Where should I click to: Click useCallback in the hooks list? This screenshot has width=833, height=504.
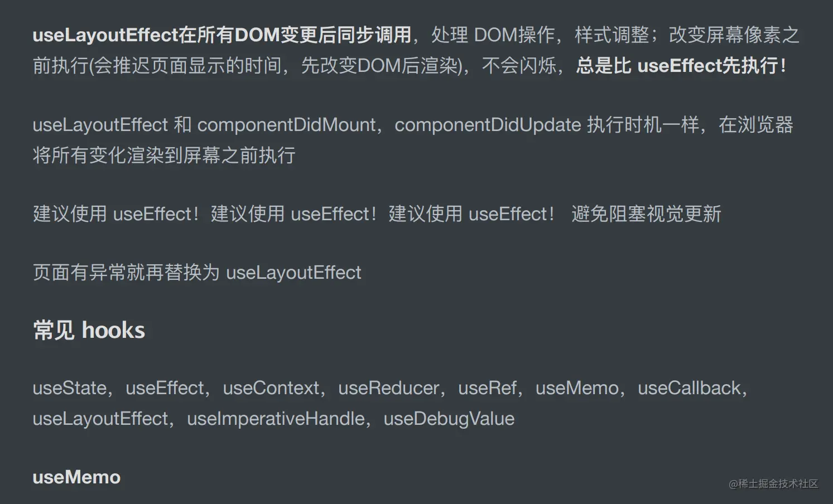[x=689, y=388]
